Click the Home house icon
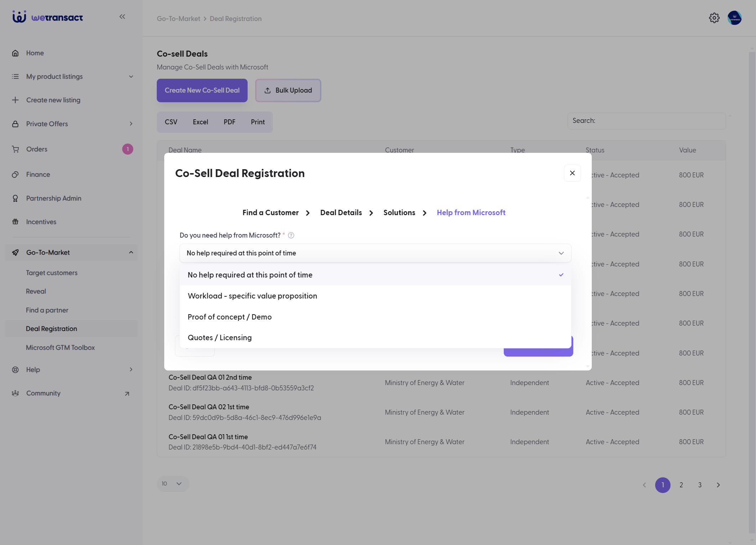756x545 pixels. coord(15,53)
